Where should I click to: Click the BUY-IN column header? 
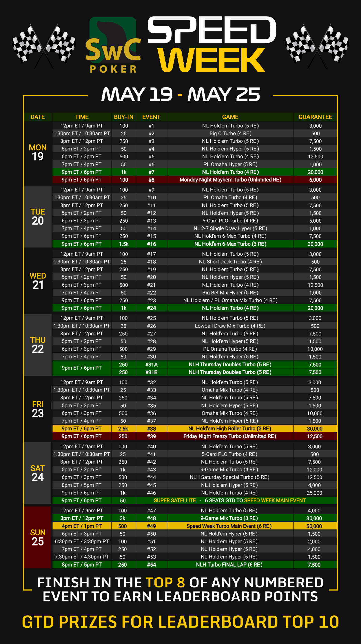124,117
